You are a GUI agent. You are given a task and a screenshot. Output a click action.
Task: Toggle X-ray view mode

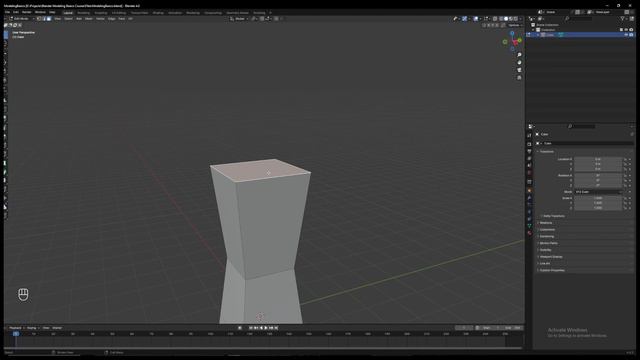coord(495,19)
